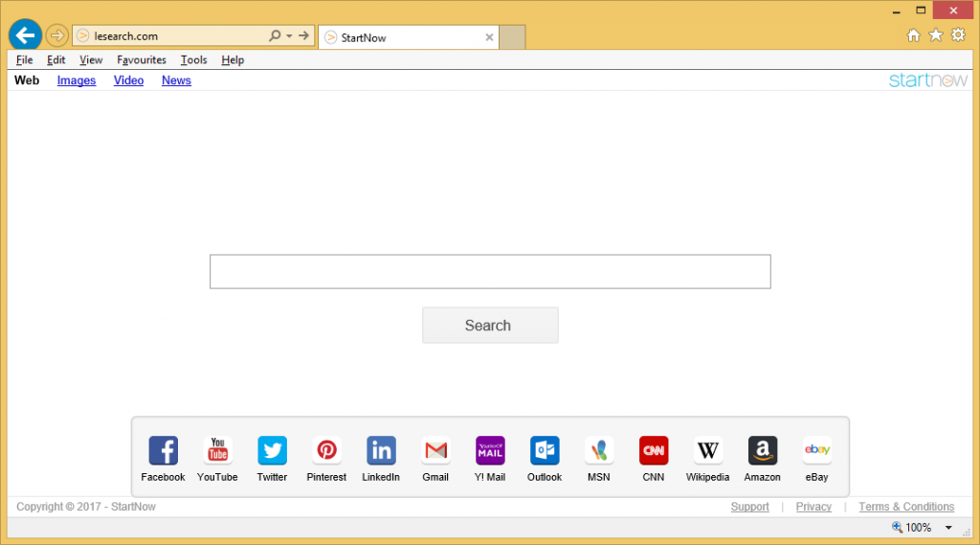The image size is (980, 545).
Task: Go to Gmail via its icon
Action: [x=435, y=450]
